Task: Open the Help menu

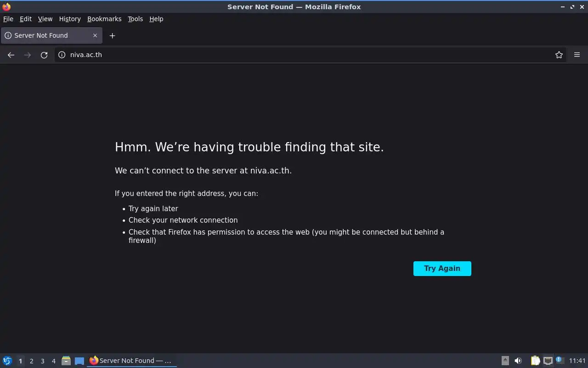Action: coord(156,19)
